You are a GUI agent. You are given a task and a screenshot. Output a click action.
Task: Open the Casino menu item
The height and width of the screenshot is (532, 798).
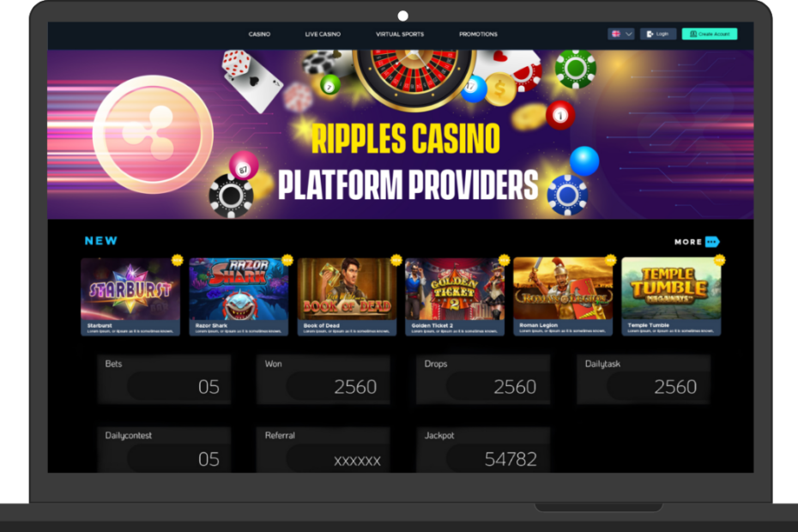click(x=259, y=34)
